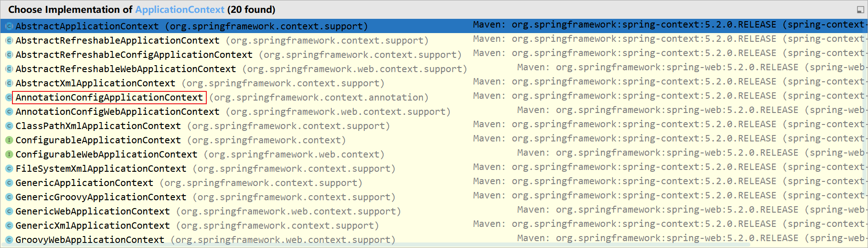Screen dimensions: 868x248
Task: Click class icon beside AnnotationConfigApplicationContext
Action: click(x=9, y=98)
